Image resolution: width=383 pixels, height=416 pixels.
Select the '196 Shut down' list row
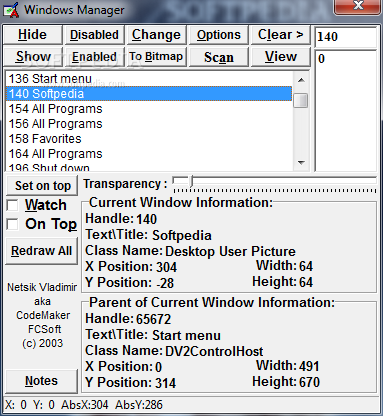(x=149, y=166)
